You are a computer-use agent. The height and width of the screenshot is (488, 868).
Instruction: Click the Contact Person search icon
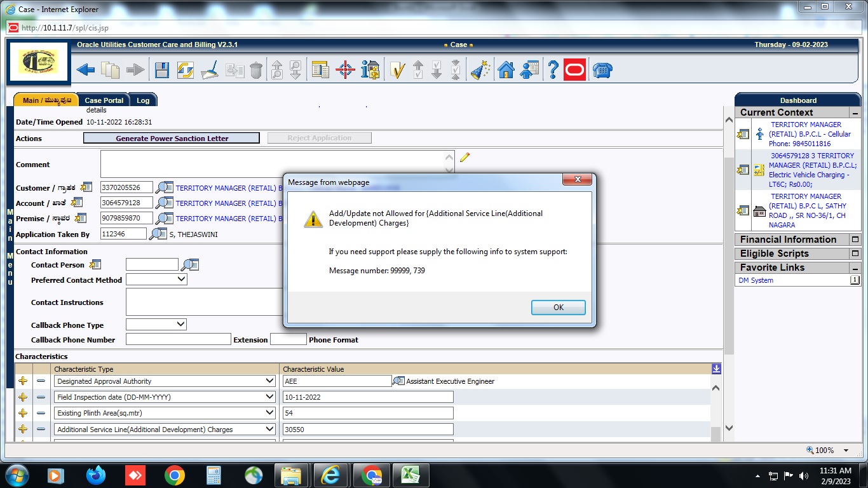[190, 264]
